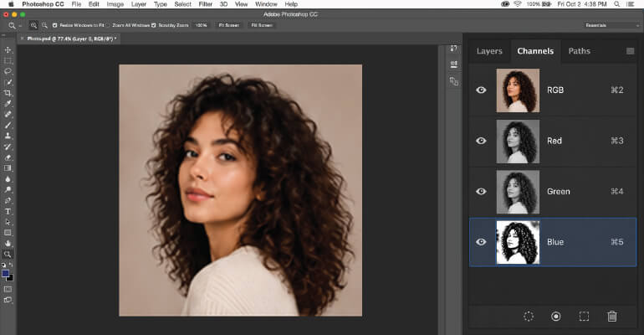The height and width of the screenshot is (335, 644).
Task: Open Wi-Fi status in menu bar
Action: [518, 4]
